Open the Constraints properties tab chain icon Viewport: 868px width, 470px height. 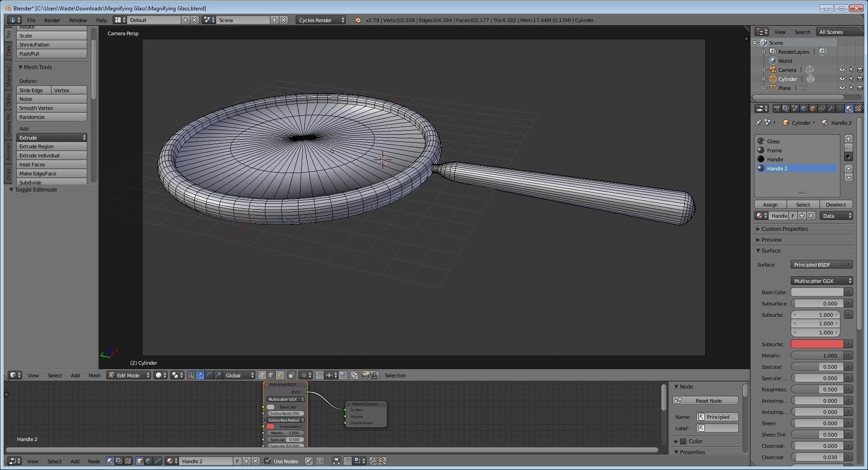(x=822, y=108)
